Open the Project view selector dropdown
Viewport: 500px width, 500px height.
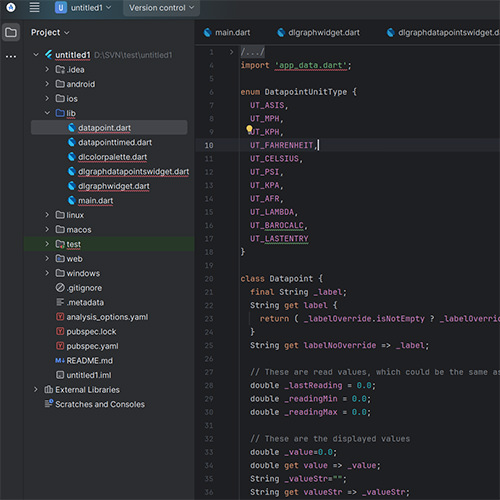tap(50, 32)
